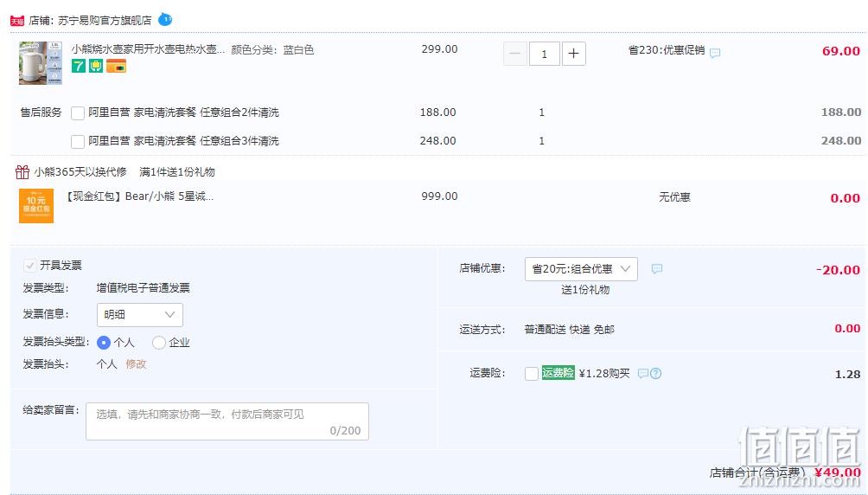Open the 店铺优惠 省20元 dropdown
Viewport: 868px width, 495px height.
[581, 269]
